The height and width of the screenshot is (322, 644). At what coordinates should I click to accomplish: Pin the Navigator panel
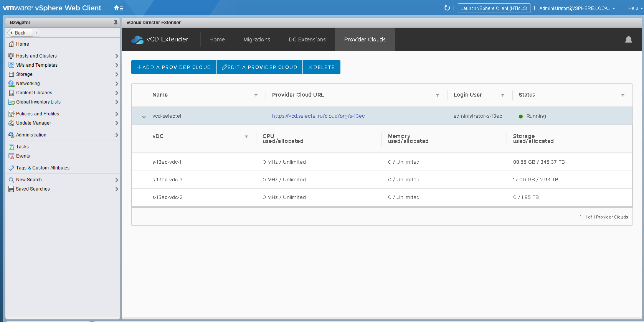(116, 23)
